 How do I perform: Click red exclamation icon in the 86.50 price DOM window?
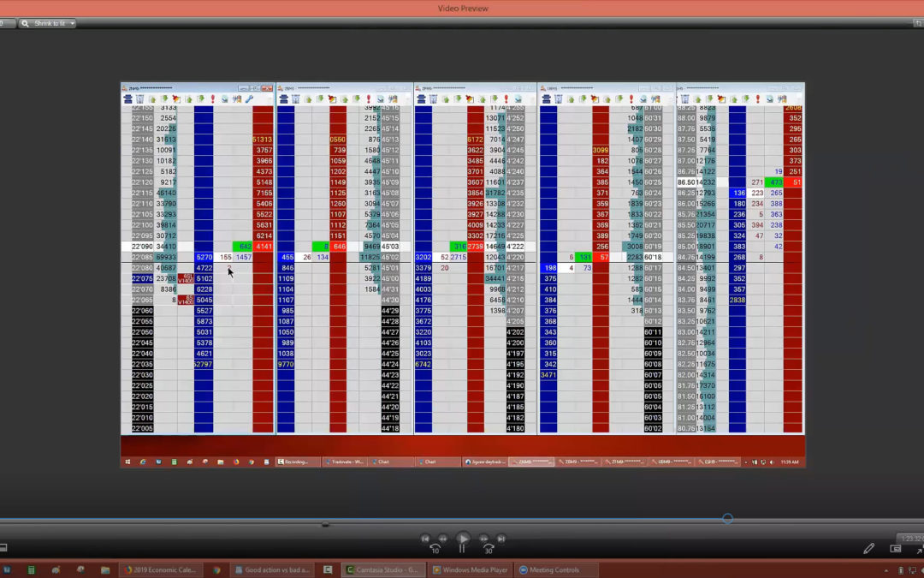(758, 99)
